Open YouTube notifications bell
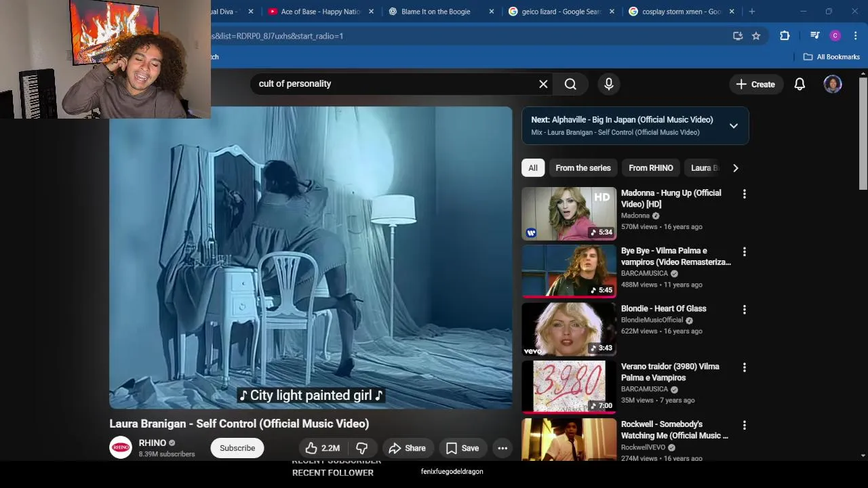Screen dimensions: 868x488 click(800, 84)
